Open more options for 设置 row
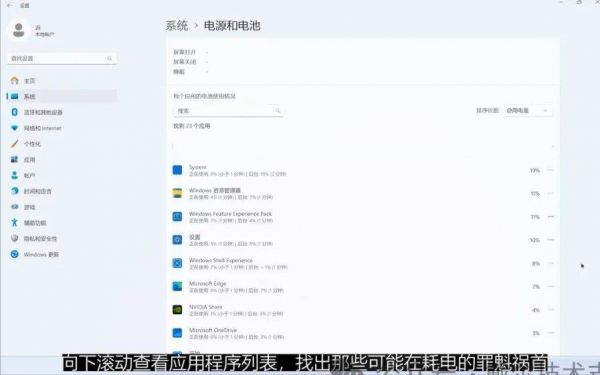Screen dimensions: 600x375 (551, 240)
